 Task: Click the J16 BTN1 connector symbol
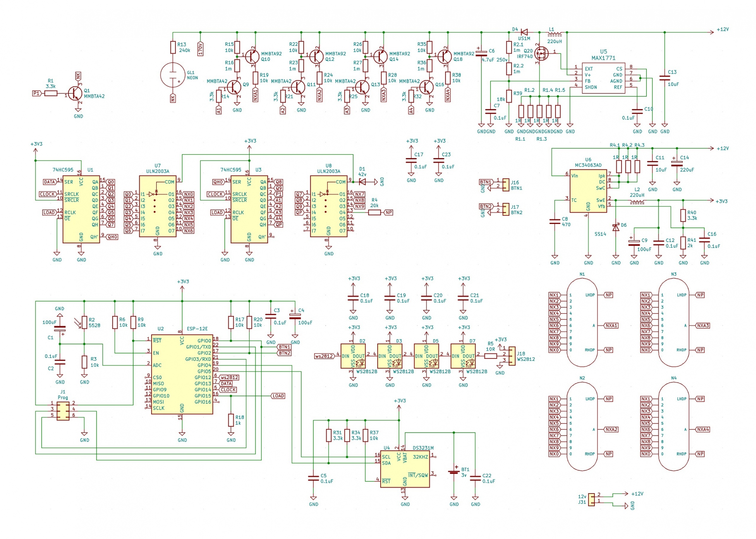[505, 185]
